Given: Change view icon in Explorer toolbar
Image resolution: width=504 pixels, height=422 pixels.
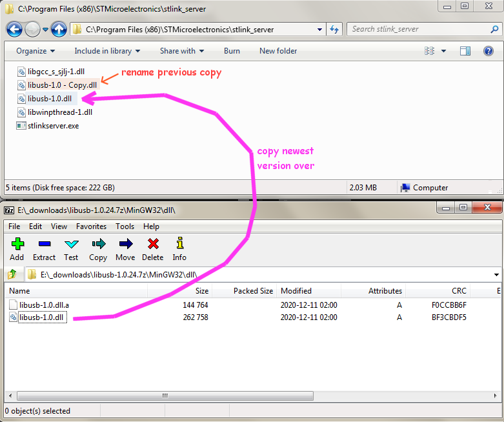Looking at the screenshot, I should point(429,51).
